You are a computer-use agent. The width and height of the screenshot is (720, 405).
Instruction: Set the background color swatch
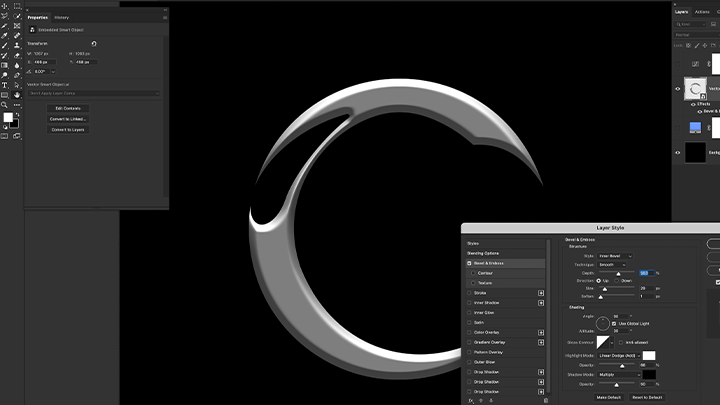(16, 124)
